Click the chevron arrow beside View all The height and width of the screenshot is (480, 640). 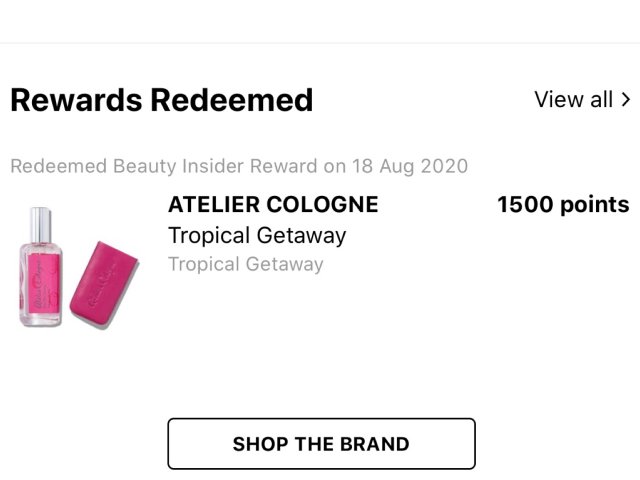click(626, 100)
